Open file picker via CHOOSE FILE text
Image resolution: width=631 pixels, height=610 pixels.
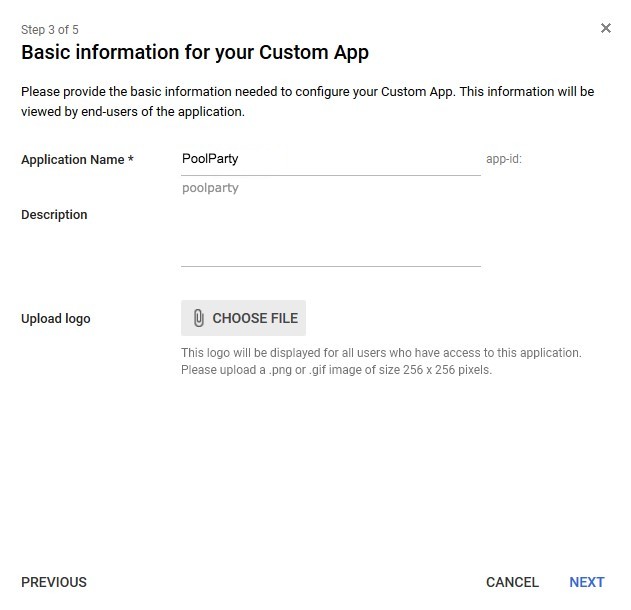click(x=255, y=318)
